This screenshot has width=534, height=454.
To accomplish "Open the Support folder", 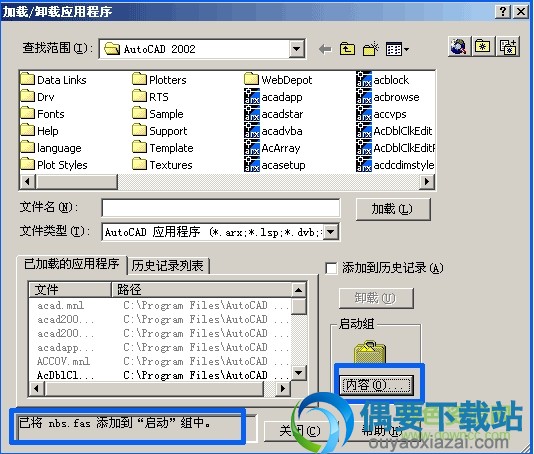I will (x=160, y=131).
